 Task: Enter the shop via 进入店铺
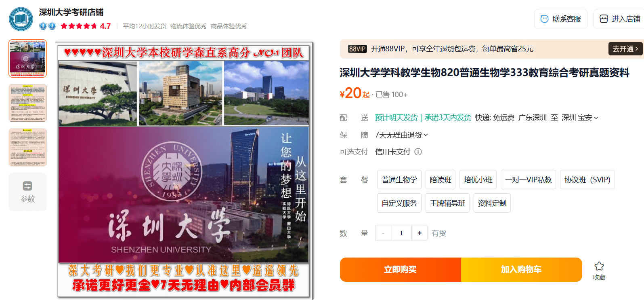(x=619, y=19)
